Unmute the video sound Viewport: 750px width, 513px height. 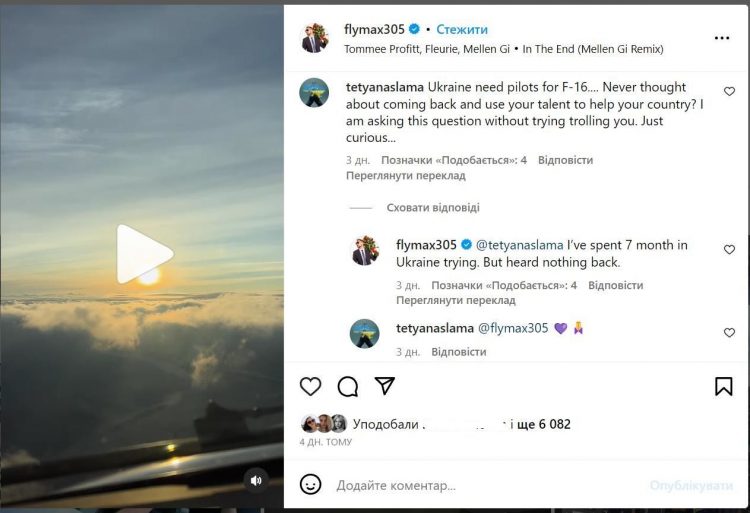(x=255, y=480)
